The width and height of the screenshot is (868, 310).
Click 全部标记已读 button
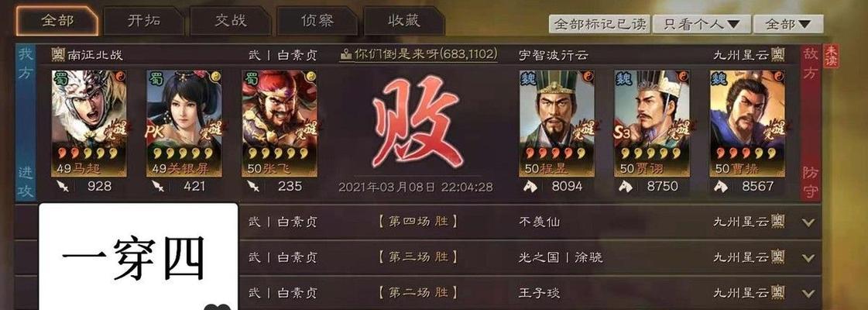[x=599, y=24]
